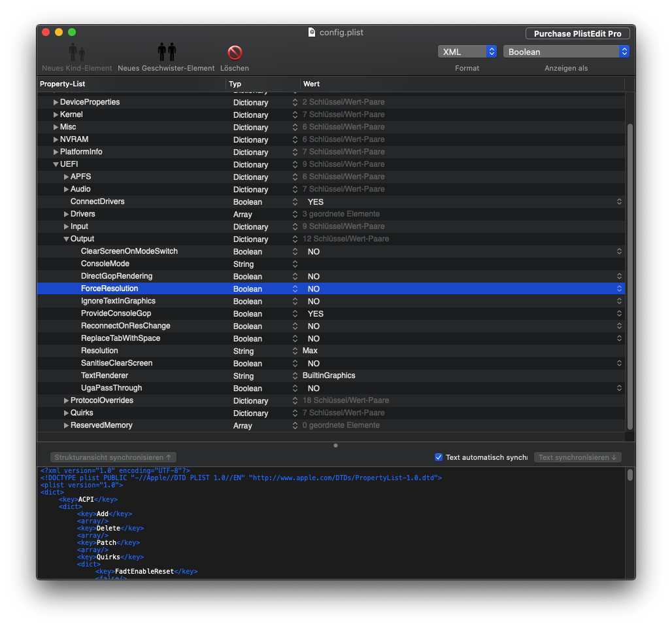
Task: Expand the Kernel dictionary
Action: point(56,114)
